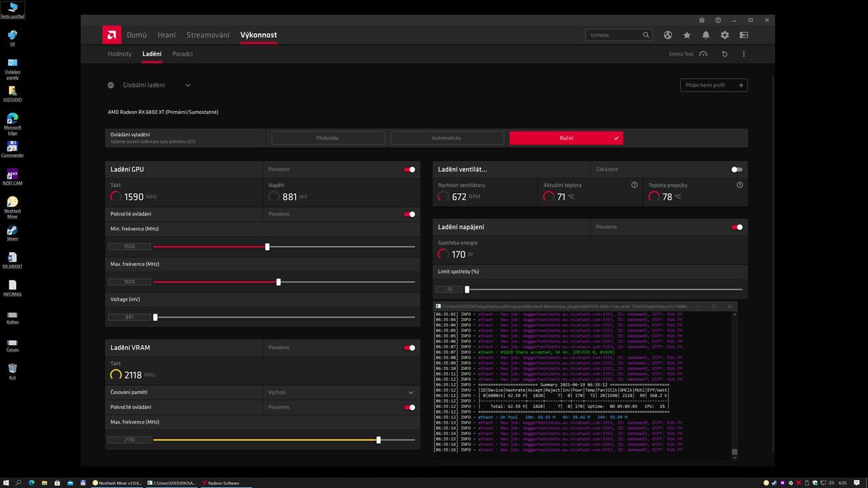
Task: Click the Min. frekvence 1500 value box
Action: [x=130, y=247]
